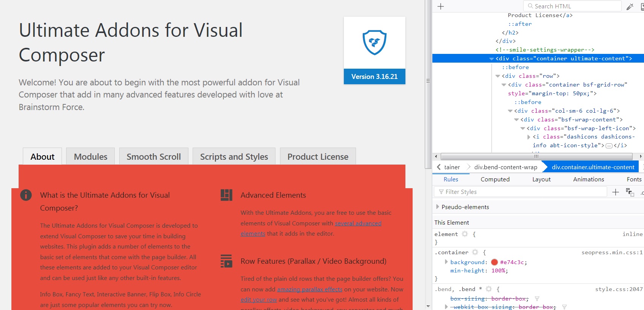Expand the Pseudo-elements section
The image size is (644, 310).
coord(438,207)
